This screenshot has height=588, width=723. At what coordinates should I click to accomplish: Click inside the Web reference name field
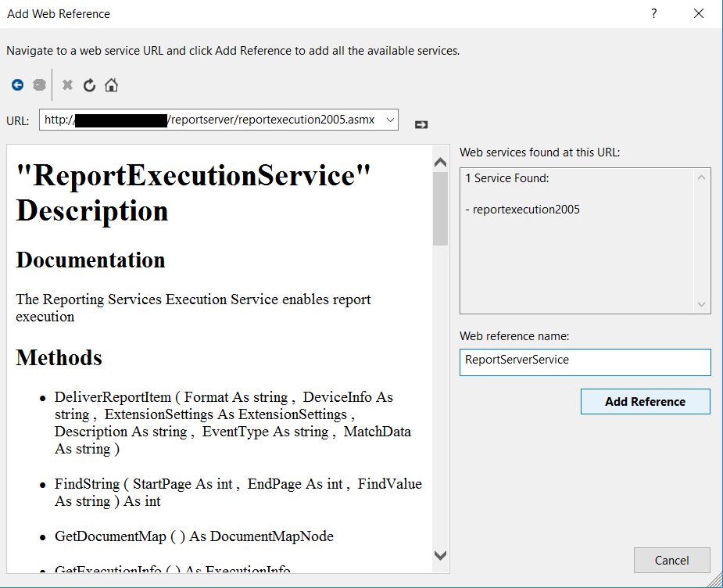click(x=585, y=362)
